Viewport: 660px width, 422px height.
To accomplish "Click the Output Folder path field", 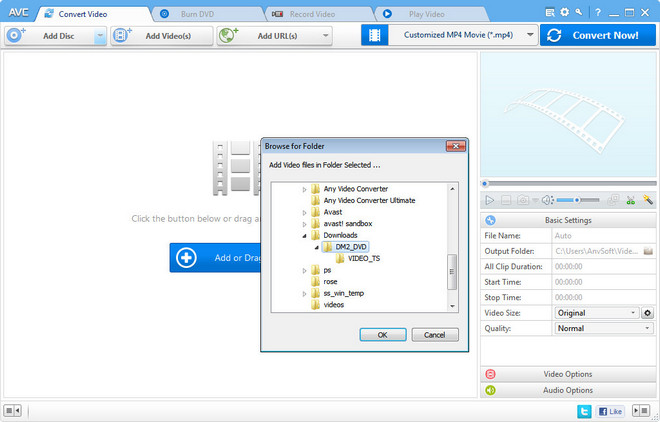I will click(x=597, y=251).
